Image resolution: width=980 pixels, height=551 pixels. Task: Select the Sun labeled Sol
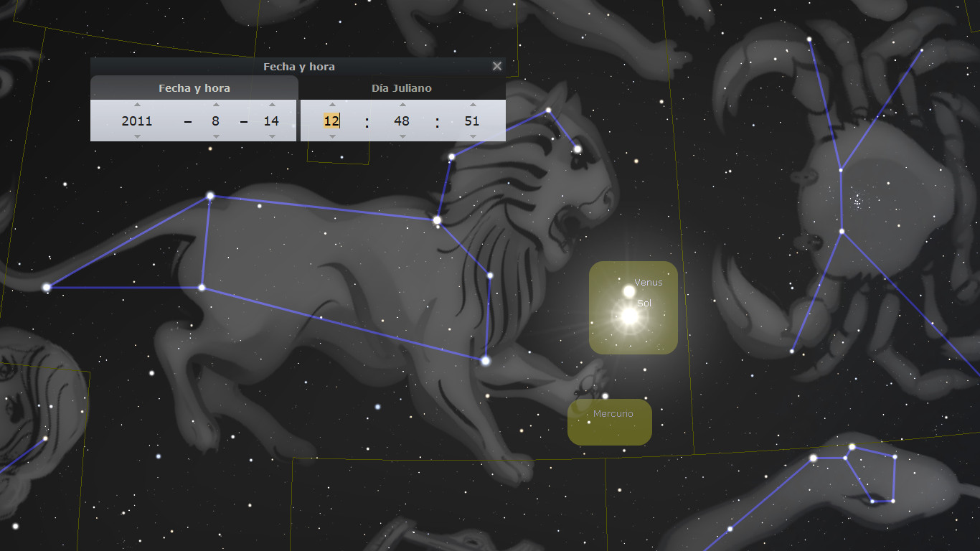[629, 316]
